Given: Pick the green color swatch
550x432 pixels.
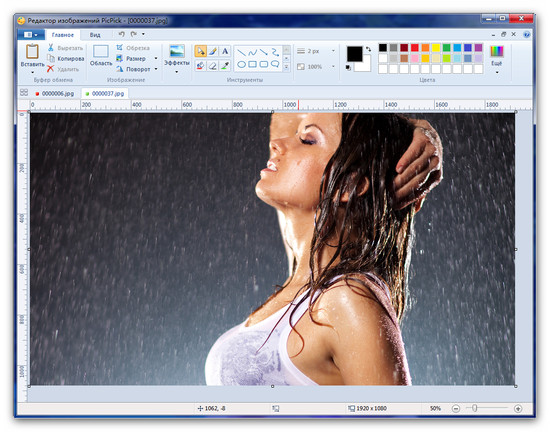Looking at the screenshot, I should 446,48.
